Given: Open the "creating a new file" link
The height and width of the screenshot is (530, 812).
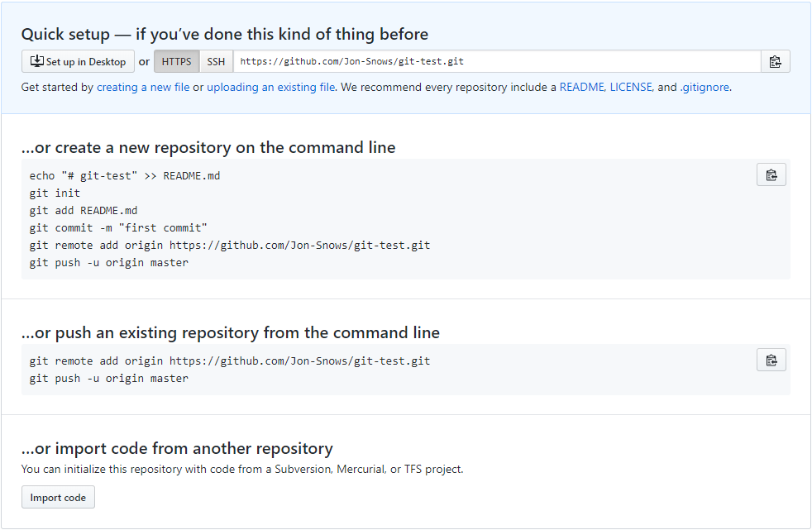Looking at the screenshot, I should pyautogui.click(x=143, y=87).
